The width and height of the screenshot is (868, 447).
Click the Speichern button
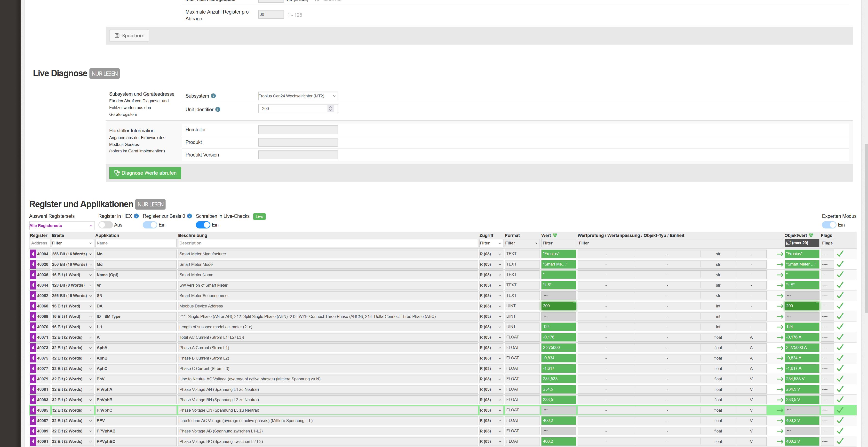point(129,36)
